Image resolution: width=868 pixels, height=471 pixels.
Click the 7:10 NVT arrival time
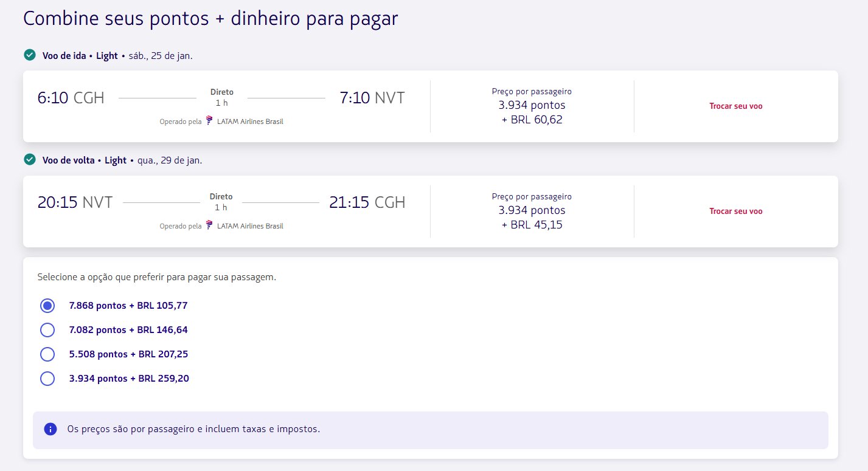point(372,97)
